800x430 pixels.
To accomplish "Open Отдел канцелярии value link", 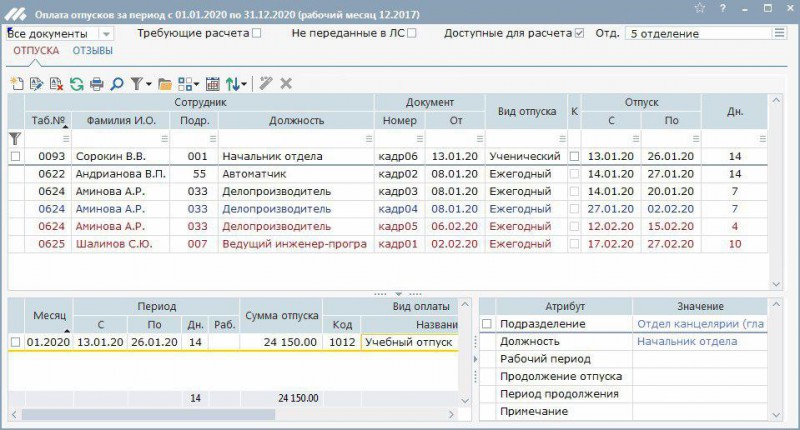I will coord(700,324).
